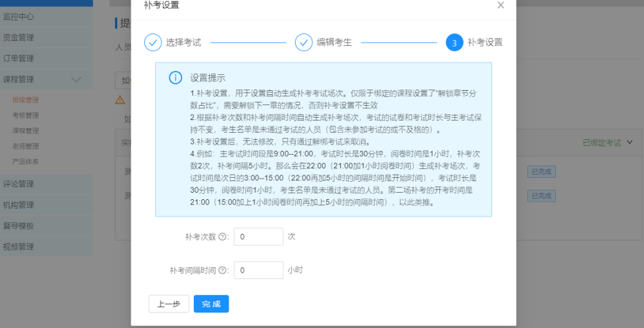Screen dimensions: 644x328
Task: Click the help icon beside 补考间隔时间
Action: pyautogui.click(x=222, y=271)
